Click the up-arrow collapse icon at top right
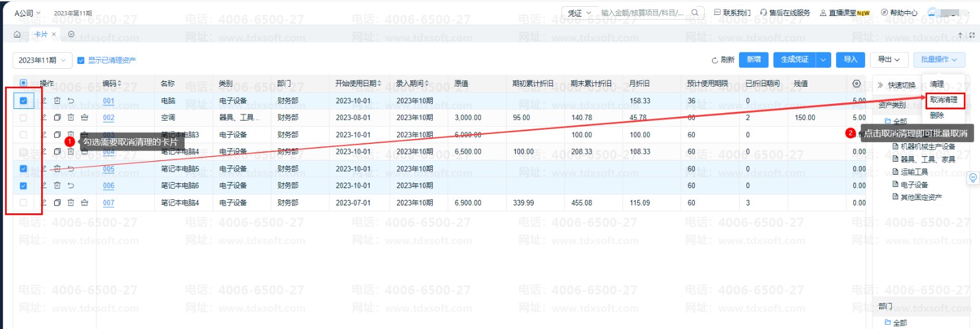The image size is (980, 329). click(960, 35)
